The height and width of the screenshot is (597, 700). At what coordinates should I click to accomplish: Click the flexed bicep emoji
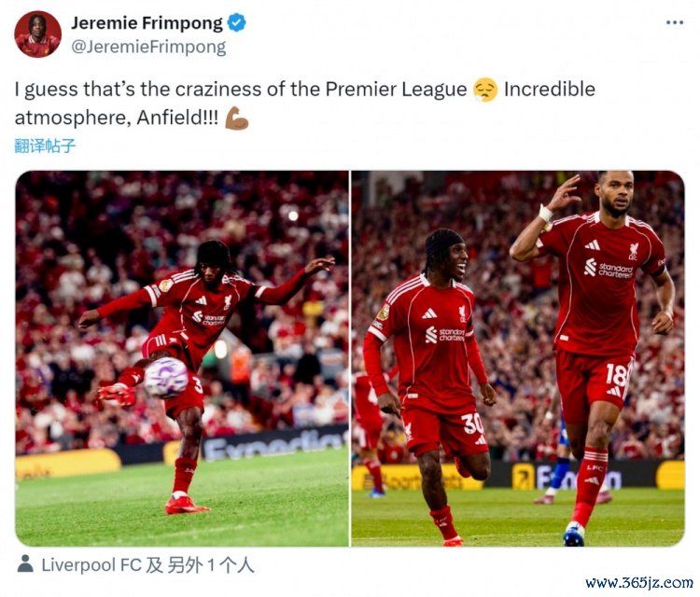click(x=237, y=118)
